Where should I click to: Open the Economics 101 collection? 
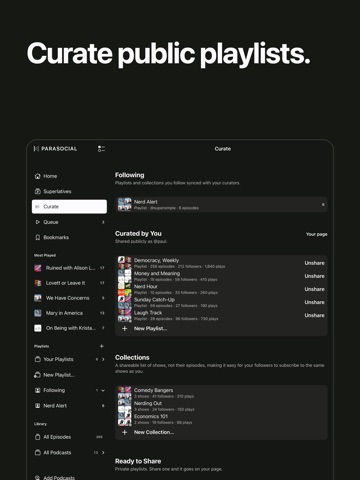point(221,419)
